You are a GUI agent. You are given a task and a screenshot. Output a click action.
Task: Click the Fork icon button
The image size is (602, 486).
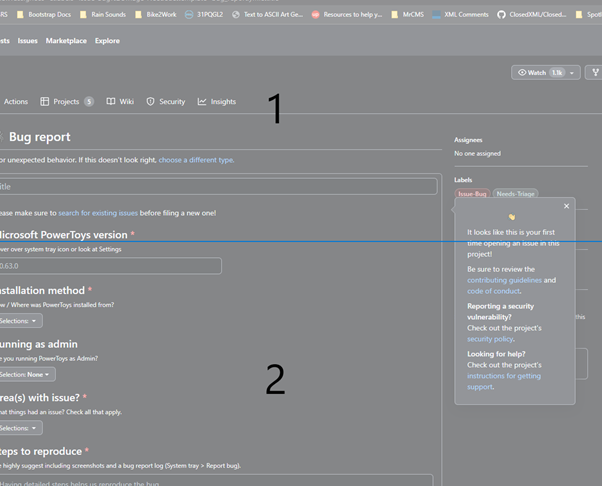tap(595, 73)
